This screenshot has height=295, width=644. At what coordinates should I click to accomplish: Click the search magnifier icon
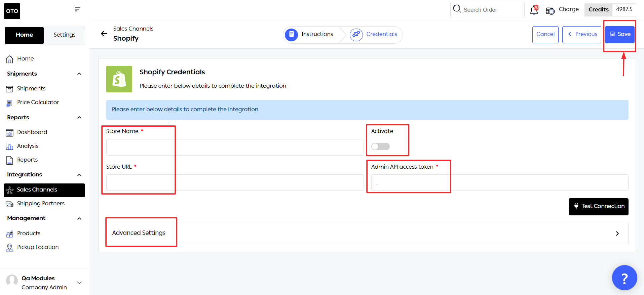click(457, 9)
